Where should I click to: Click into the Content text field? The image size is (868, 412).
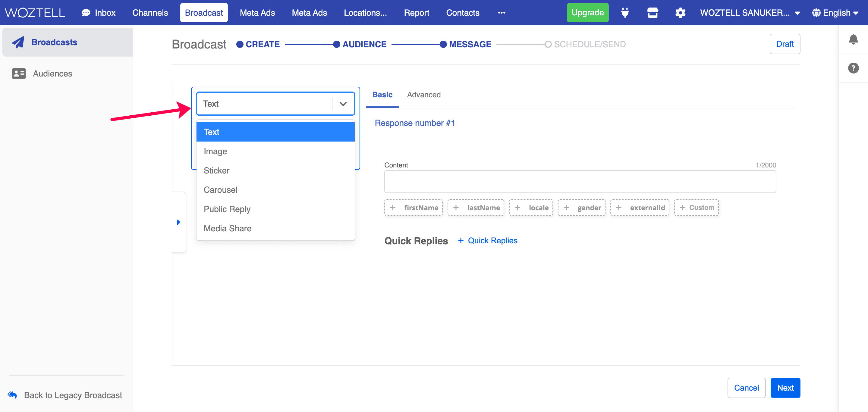click(x=580, y=182)
